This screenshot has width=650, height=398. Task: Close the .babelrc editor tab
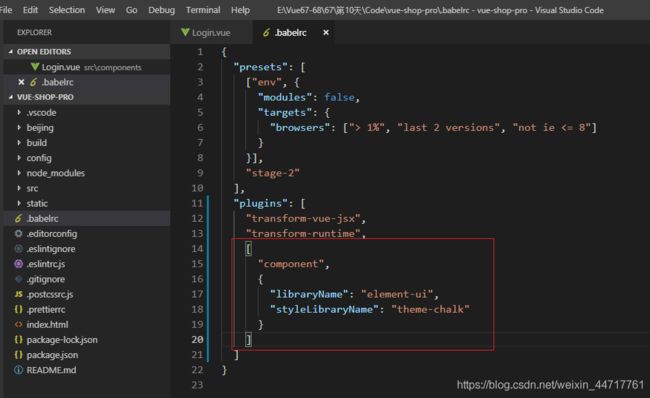tap(326, 32)
